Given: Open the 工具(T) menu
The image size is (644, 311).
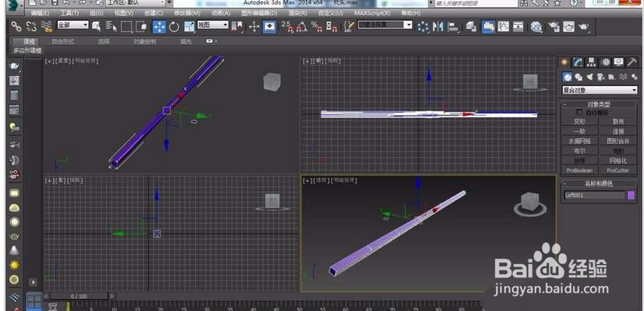Looking at the screenshot, I should click(x=69, y=13).
